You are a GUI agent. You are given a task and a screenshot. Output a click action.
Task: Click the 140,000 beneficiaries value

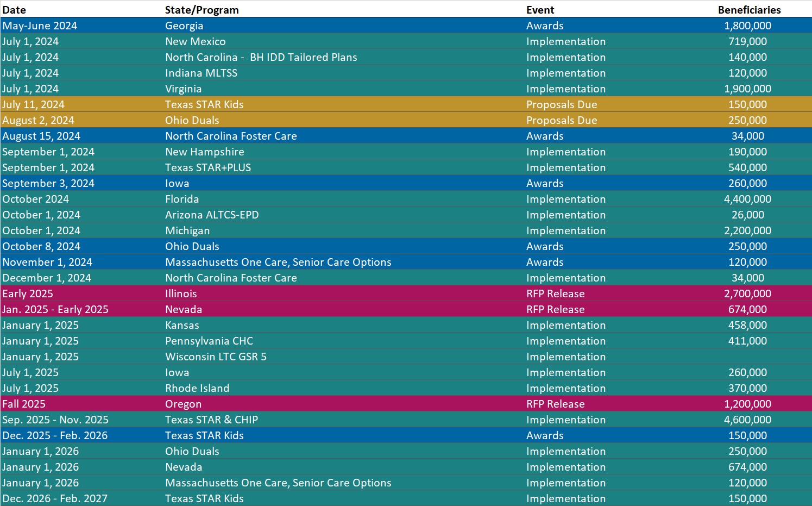747,57
